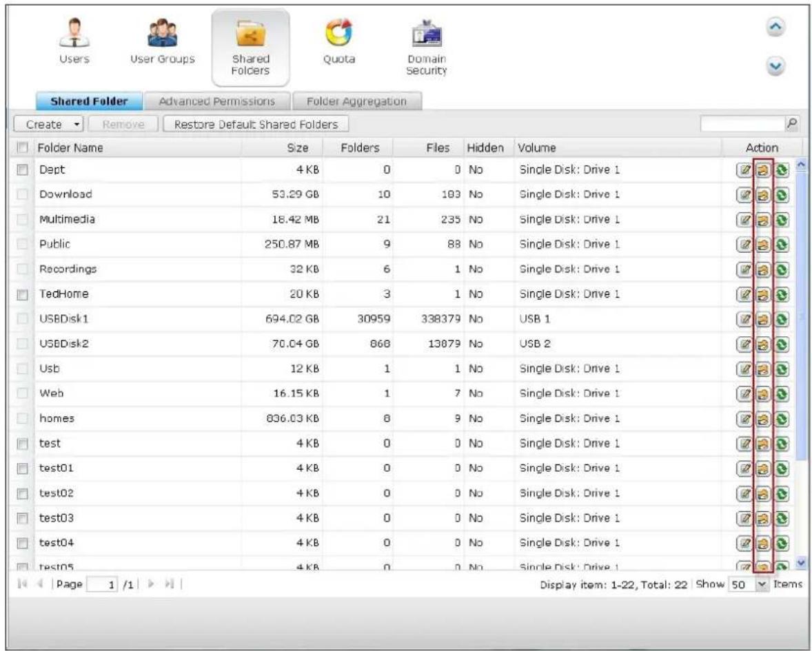This screenshot has width=812, height=651.
Task: Open access permissions for test02 folder
Action: pos(763,494)
